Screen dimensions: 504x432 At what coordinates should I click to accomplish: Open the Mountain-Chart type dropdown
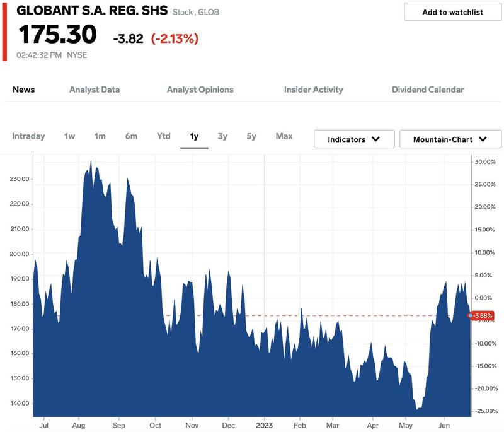450,139
